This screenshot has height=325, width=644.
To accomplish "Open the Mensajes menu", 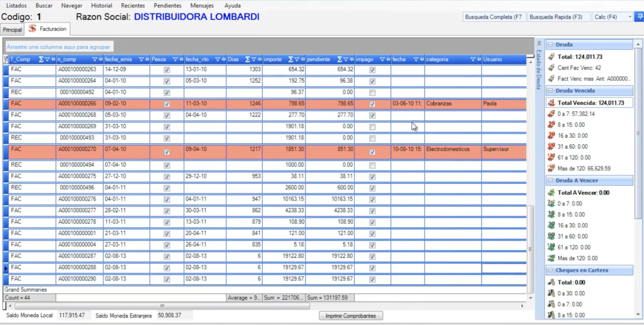I will coord(202,6).
